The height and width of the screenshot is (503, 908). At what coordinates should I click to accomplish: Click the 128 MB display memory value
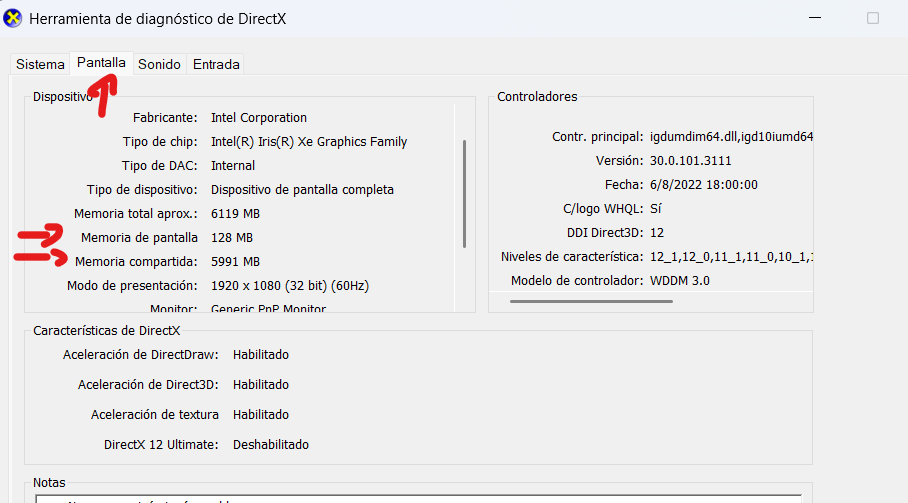click(232, 238)
